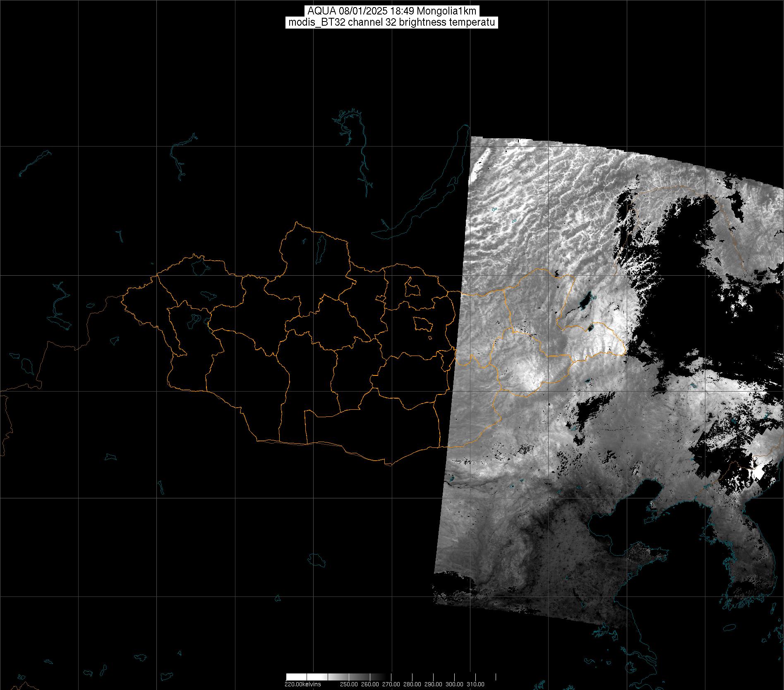Image resolution: width=784 pixels, height=690 pixels.
Task: Click the "modis_BT32 channel 32 brightness temperatu" caption
Action: coord(392,22)
